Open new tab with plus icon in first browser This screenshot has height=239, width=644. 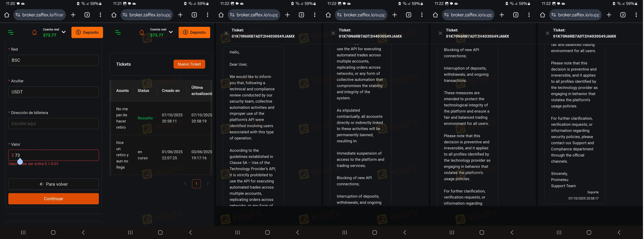pos(73,15)
